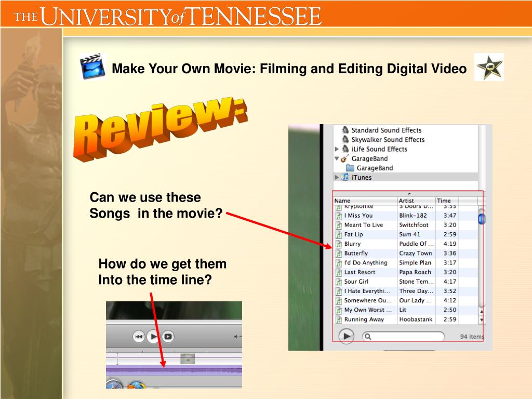
Task: Open Firefox from the Dock
Action: pyautogui.click(x=136, y=385)
